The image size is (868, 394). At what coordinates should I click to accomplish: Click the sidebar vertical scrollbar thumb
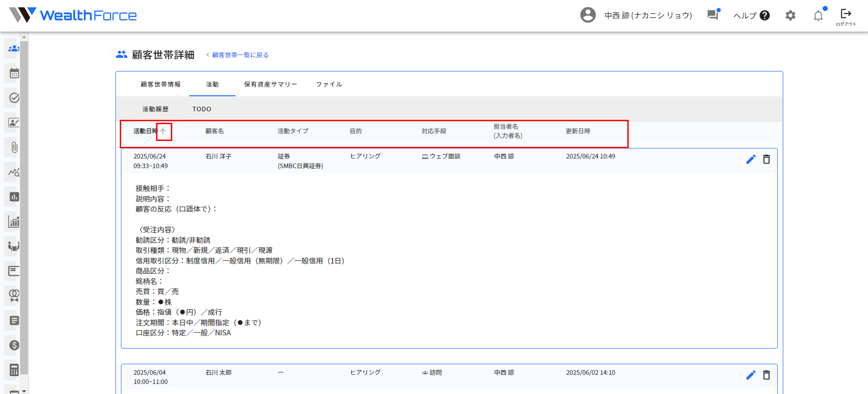click(24, 207)
